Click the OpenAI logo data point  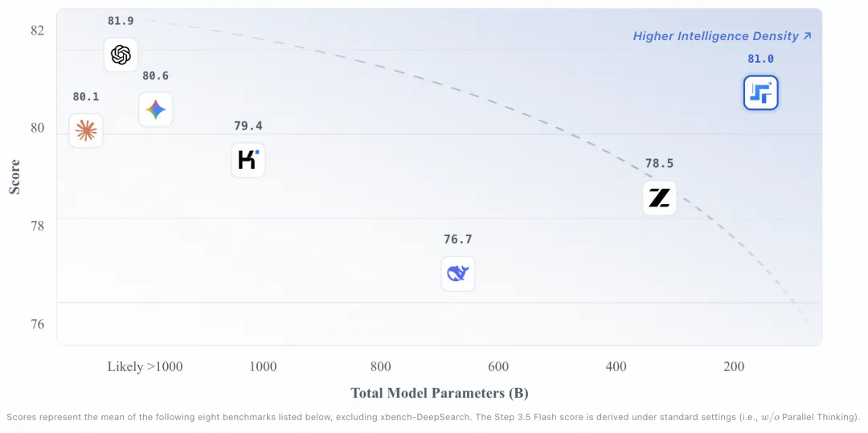[x=121, y=55]
